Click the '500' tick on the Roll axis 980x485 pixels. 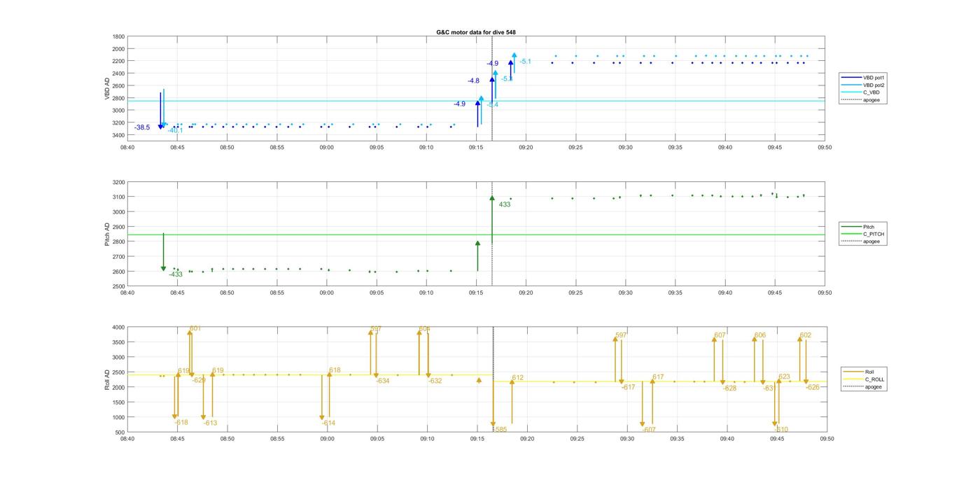tap(120, 433)
